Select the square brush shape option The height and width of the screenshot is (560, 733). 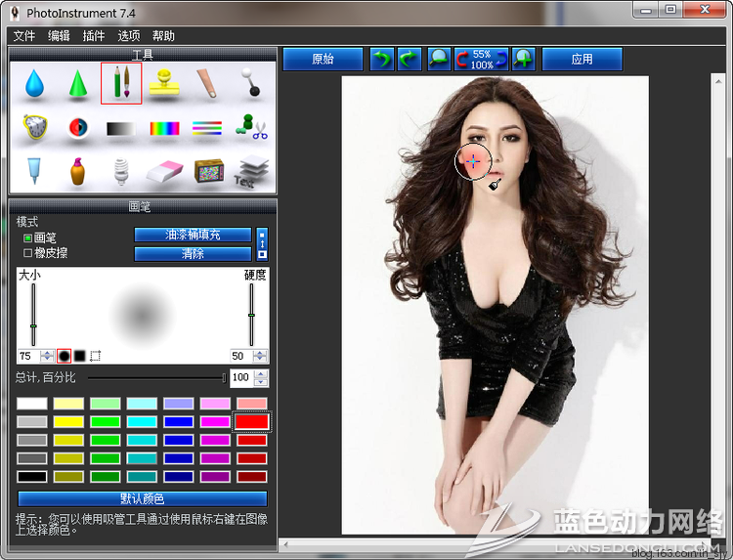79,356
